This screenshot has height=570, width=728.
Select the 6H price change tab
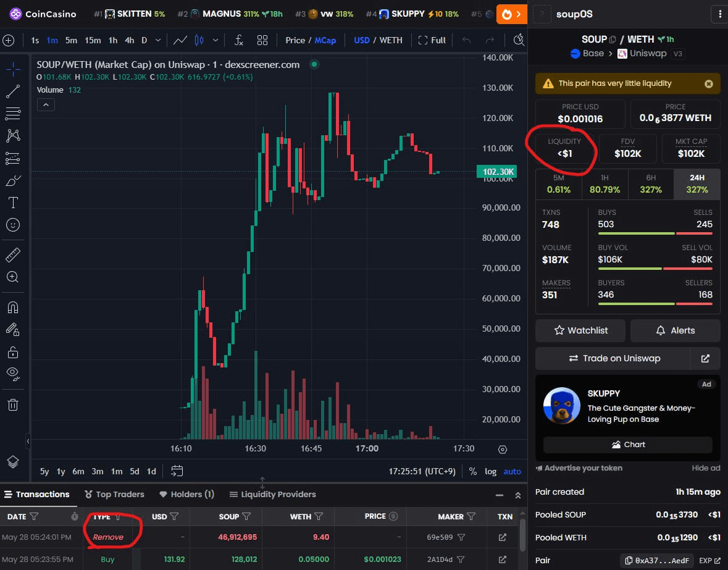pyautogui.click(x=651, y=184)
